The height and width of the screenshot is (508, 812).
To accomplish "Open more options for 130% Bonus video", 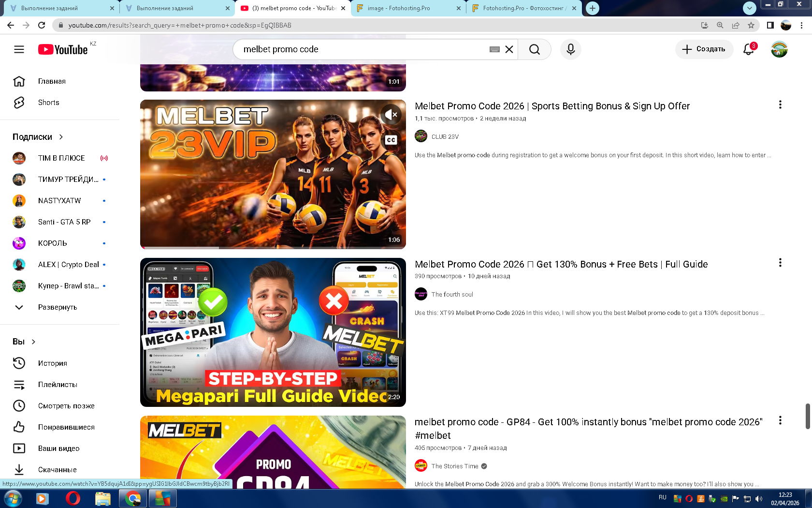I will pos(780,263).
